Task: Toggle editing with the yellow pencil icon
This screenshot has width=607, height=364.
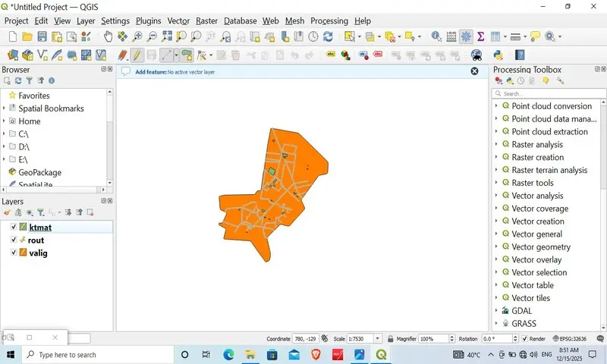Action: tap(137, 55)
